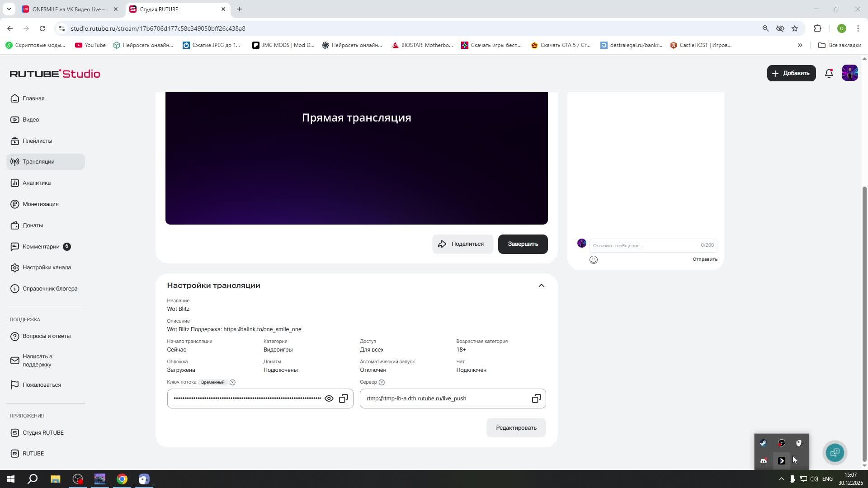Click Редактировать stream settings
This screenshot has height=488, width=868.
pyautogui.click(x=516, y=428)
